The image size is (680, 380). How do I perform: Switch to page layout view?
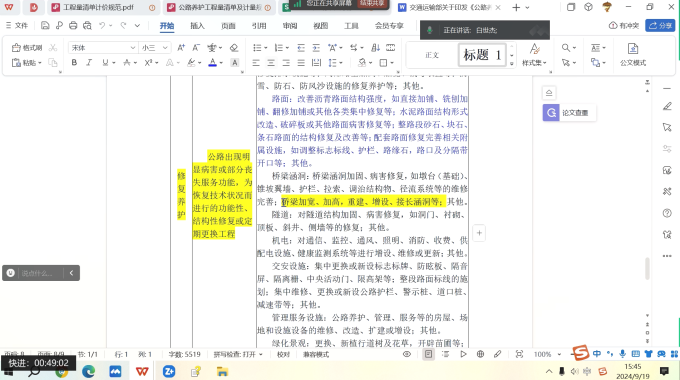click(428, 354)
